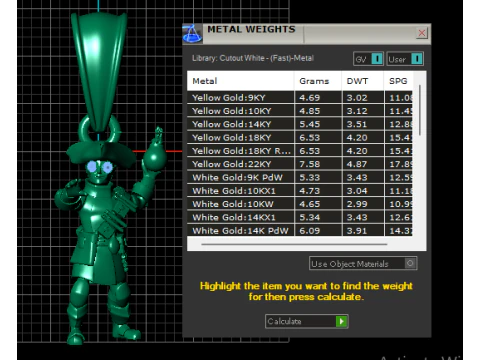Click the green pirate figure model in viewport
This screenshot has height=360, width=480.
(x=100, y=233)
